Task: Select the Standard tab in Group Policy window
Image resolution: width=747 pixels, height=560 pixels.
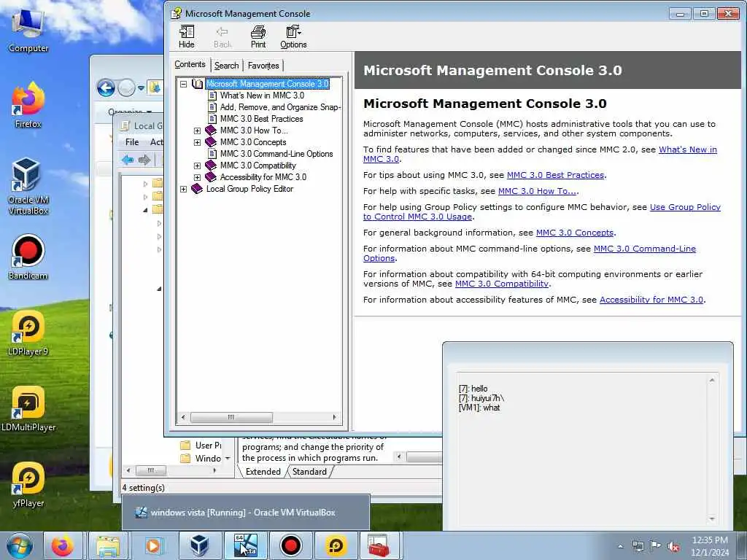Action: pos(309,472)
